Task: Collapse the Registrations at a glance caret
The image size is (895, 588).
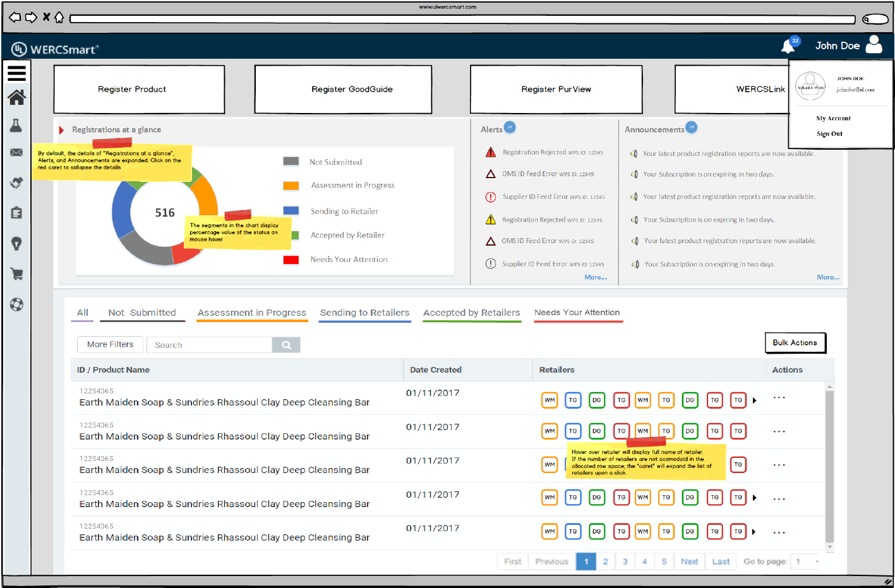Action: coord(61,130)
